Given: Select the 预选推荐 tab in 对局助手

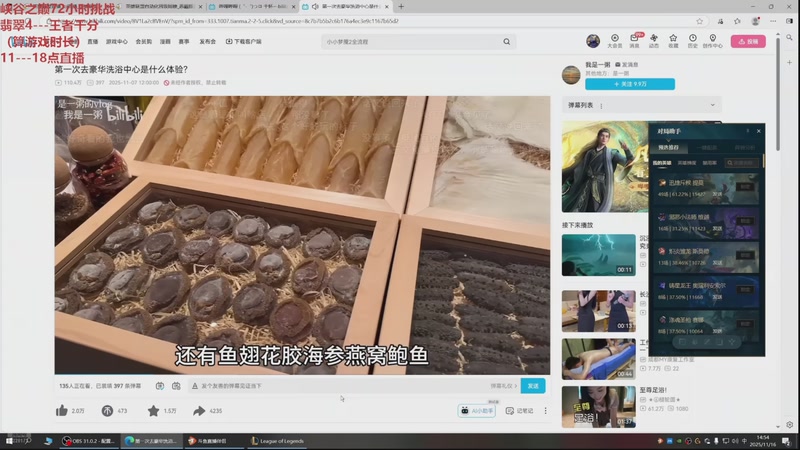Looking at the screenshot, I should (x=668, y=147).
